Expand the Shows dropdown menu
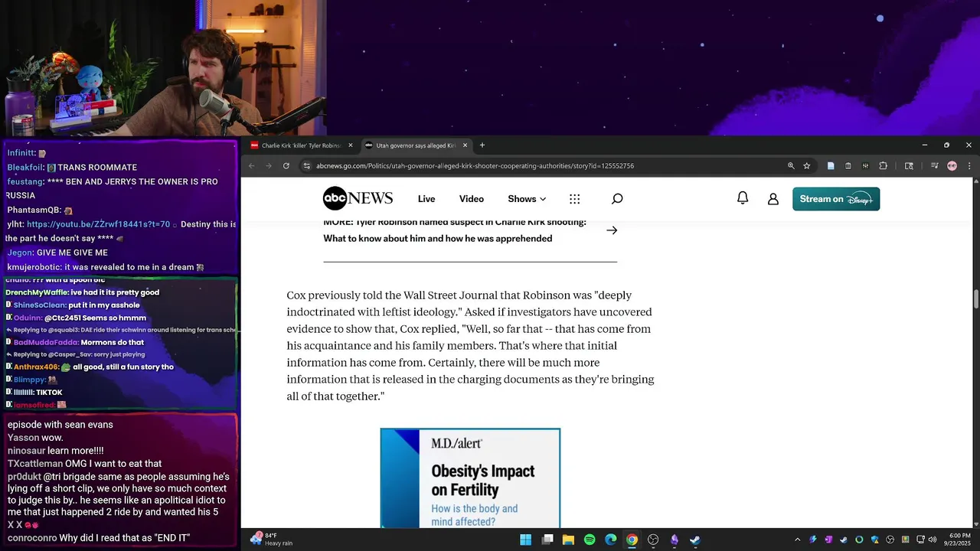This screenshot has height=551, width=980. pos(527,199)
